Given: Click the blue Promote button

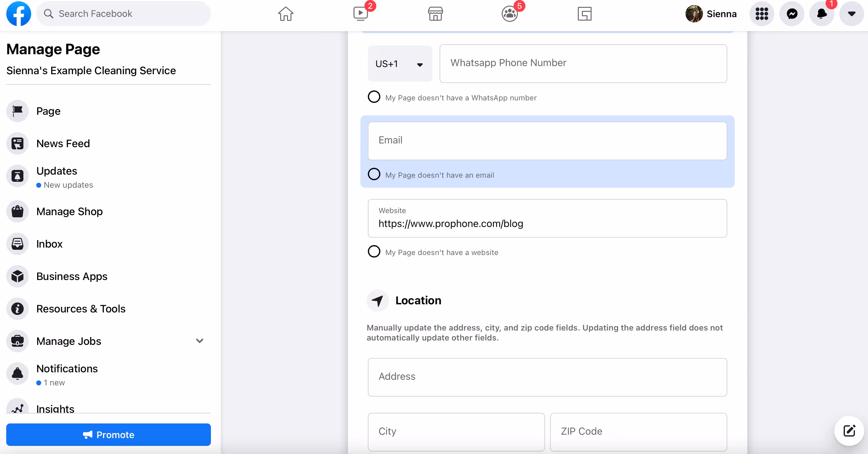Looking at the screenshot, I should [x=109, y=434].
